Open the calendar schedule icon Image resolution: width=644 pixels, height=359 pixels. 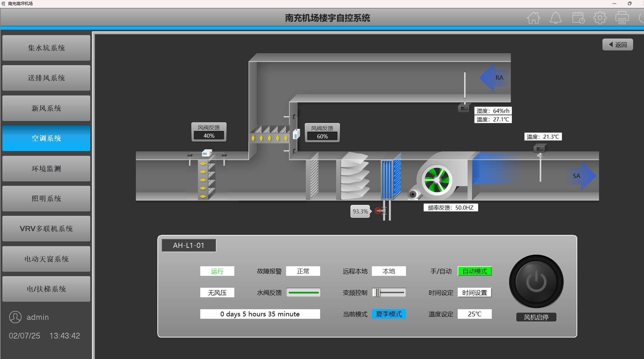point(578,18)
